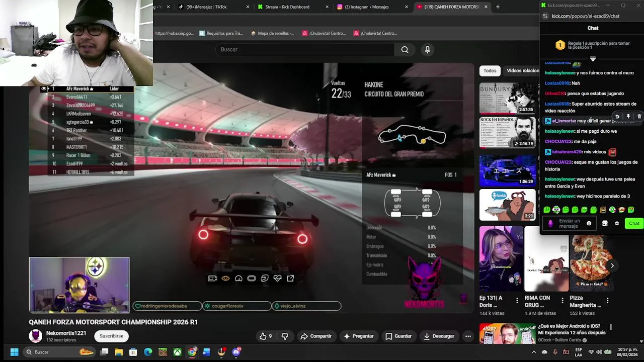Click the purple rocket icon in the message box

coord(550,223)
